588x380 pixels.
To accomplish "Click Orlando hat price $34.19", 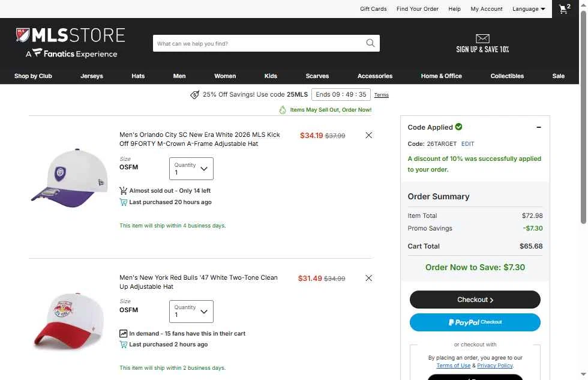I will coord(311,136).
